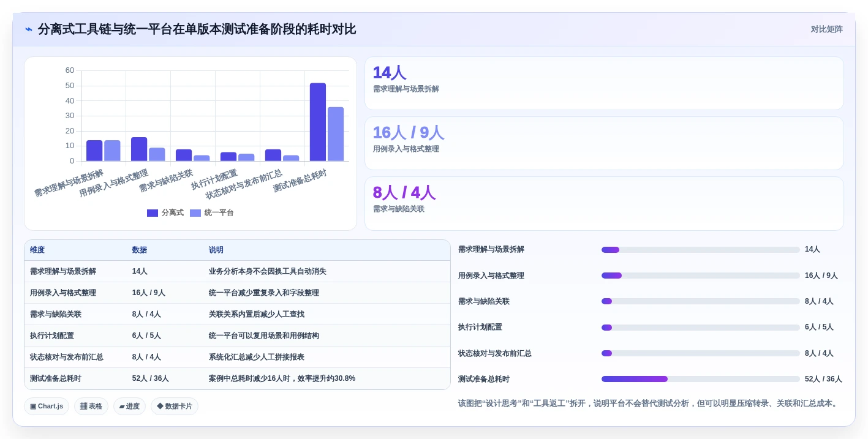Click table value 6人 / 5人
Screen dimensions: 868x439
[146, 336]
